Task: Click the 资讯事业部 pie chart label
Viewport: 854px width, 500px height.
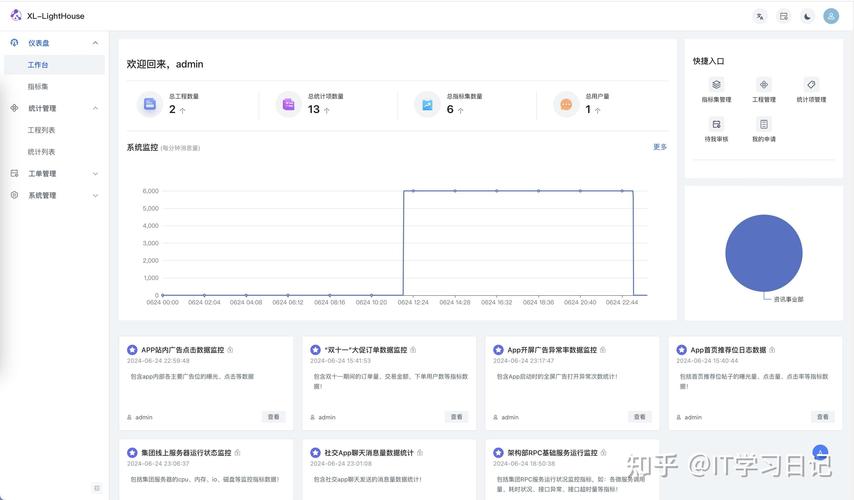Action: point(788,299)
